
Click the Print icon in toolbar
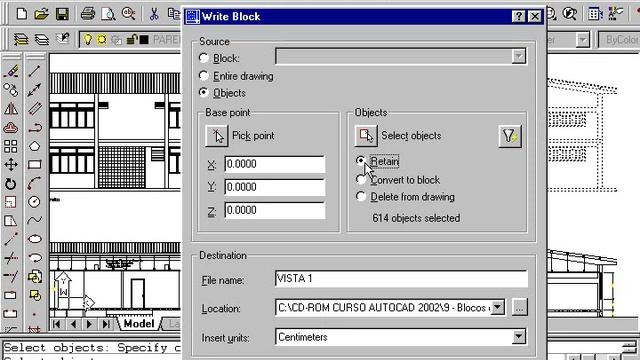[x=87, y=14]
